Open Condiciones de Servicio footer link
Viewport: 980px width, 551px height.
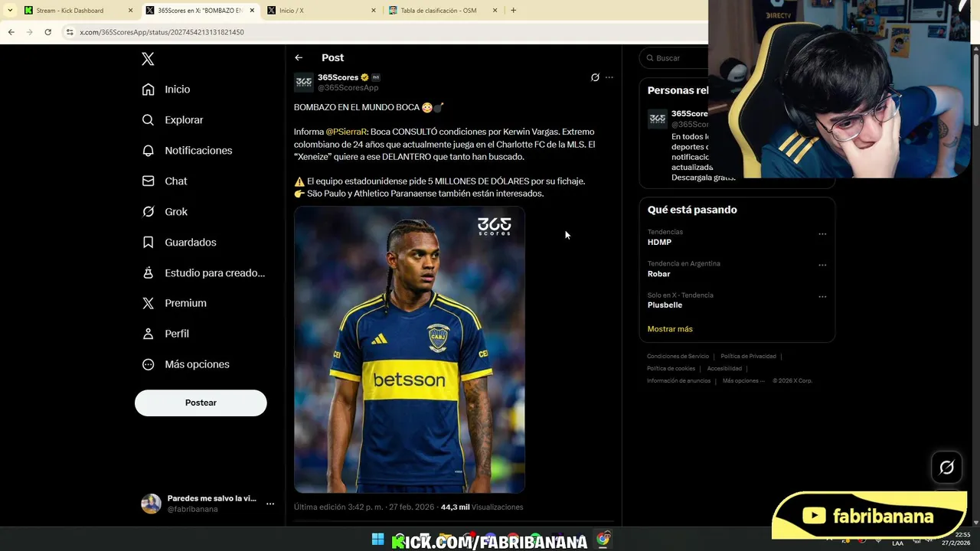point(678,357)
